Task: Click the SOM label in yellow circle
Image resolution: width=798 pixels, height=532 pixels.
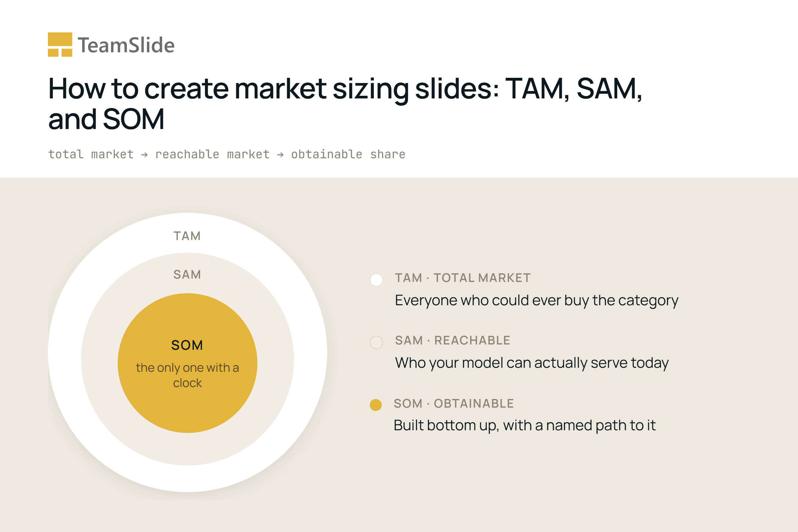Action: point(187,345)
